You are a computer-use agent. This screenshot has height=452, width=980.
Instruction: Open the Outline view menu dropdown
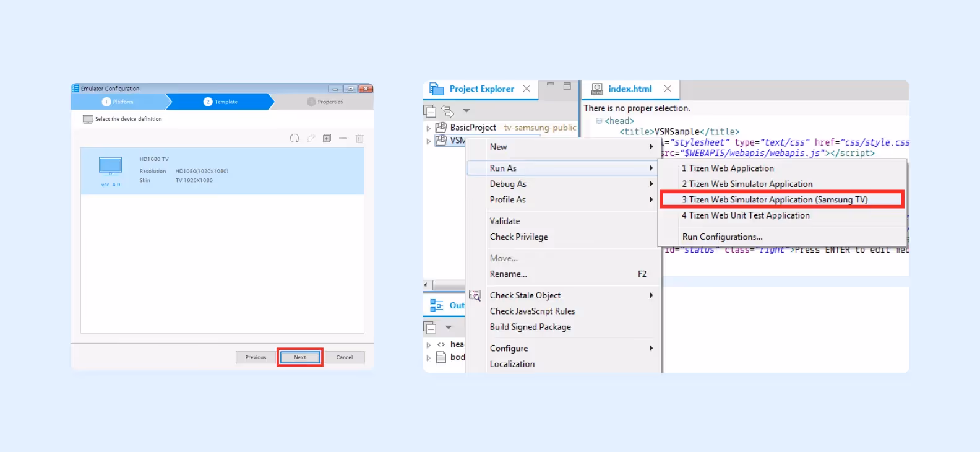(449, 327)
